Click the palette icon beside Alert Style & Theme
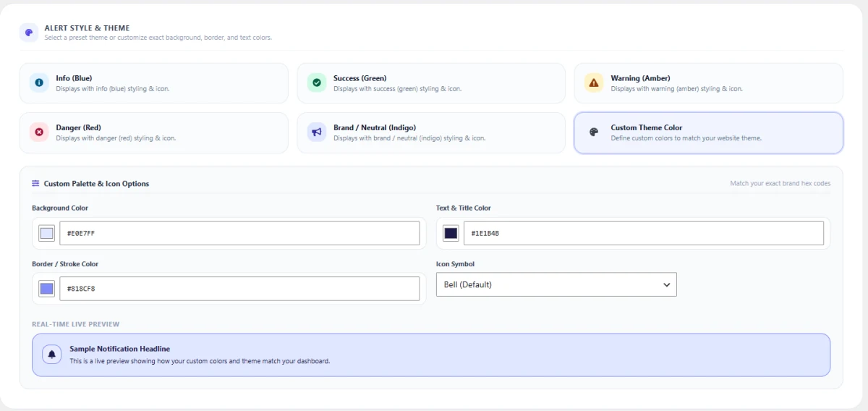 [x=29, y=33]
